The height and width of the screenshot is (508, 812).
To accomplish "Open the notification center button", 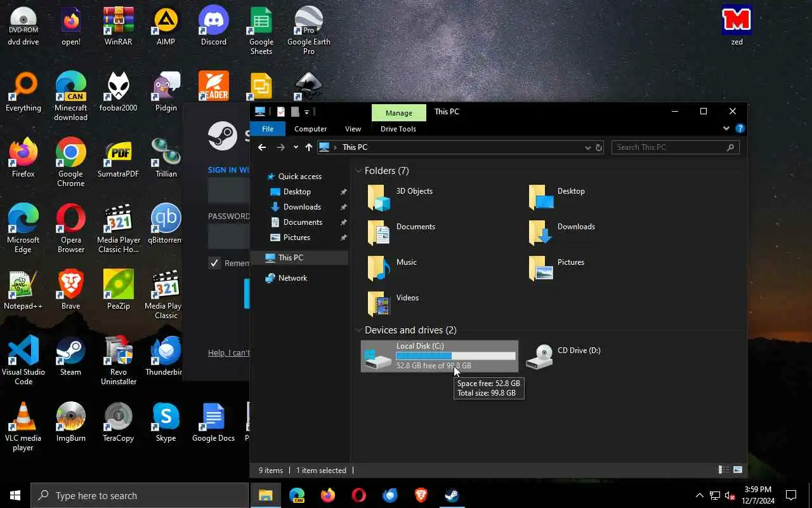I will click(x=791, y=495).
